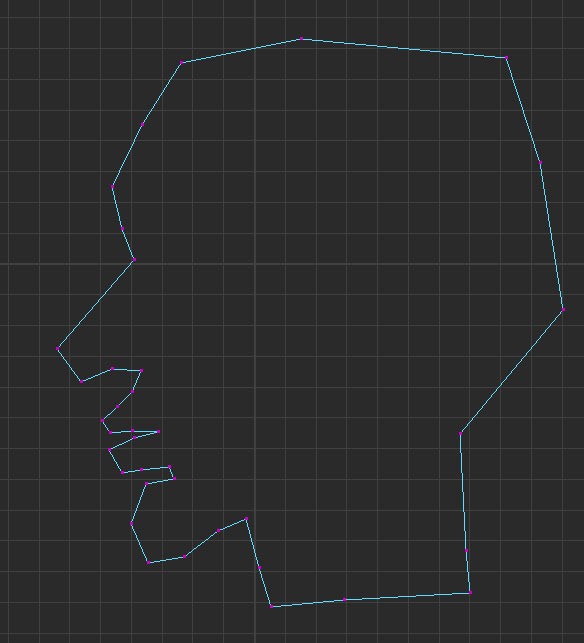Click the upper forehead corner vertex
584x643 pixels.
pyautogui.click(x=182, y=62)
